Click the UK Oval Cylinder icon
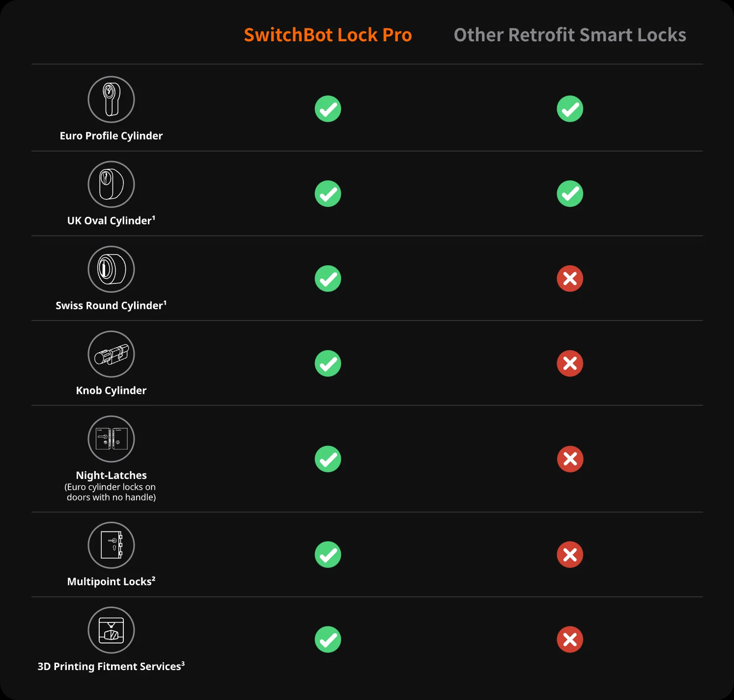Screen dimensions: 734x700 click(x=111, y=184)
